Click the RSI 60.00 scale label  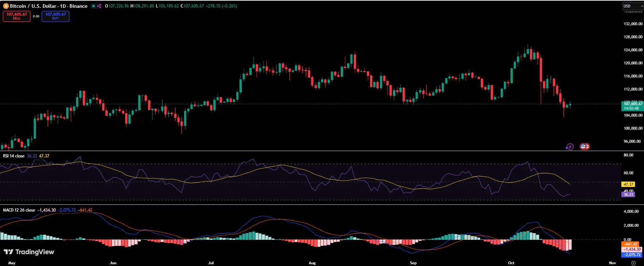coord(628,173)
